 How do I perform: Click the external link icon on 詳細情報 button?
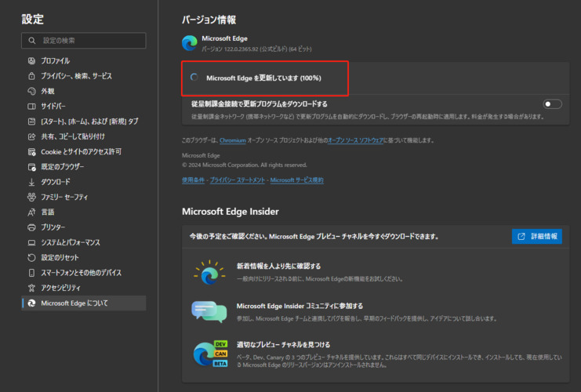coord(521,237)
